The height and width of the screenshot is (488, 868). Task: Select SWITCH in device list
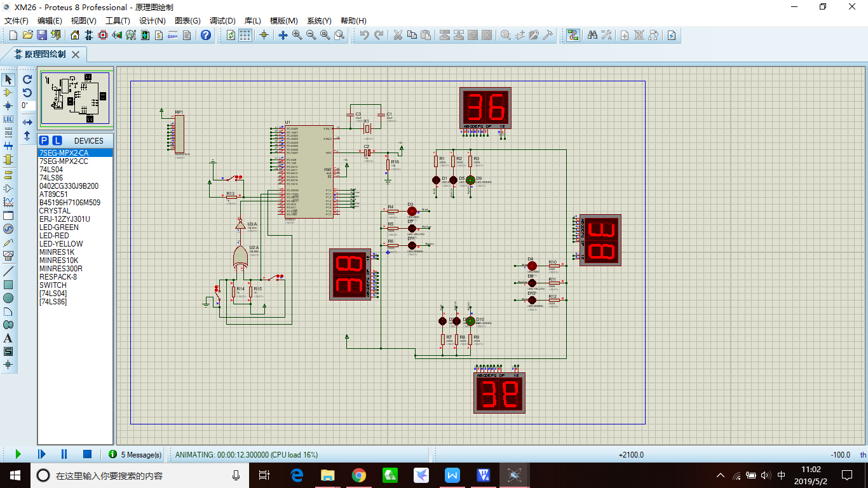click(75, 285)
